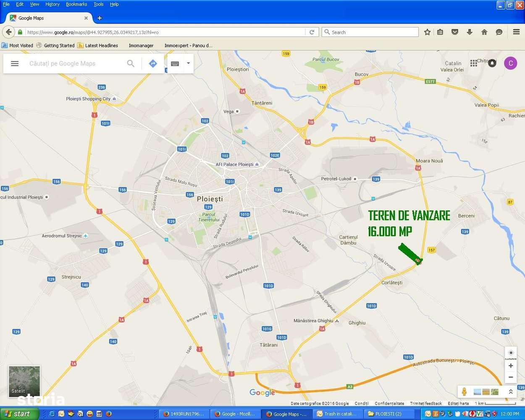Switch to Satelit view thumbnail

[x=24, y=381]
